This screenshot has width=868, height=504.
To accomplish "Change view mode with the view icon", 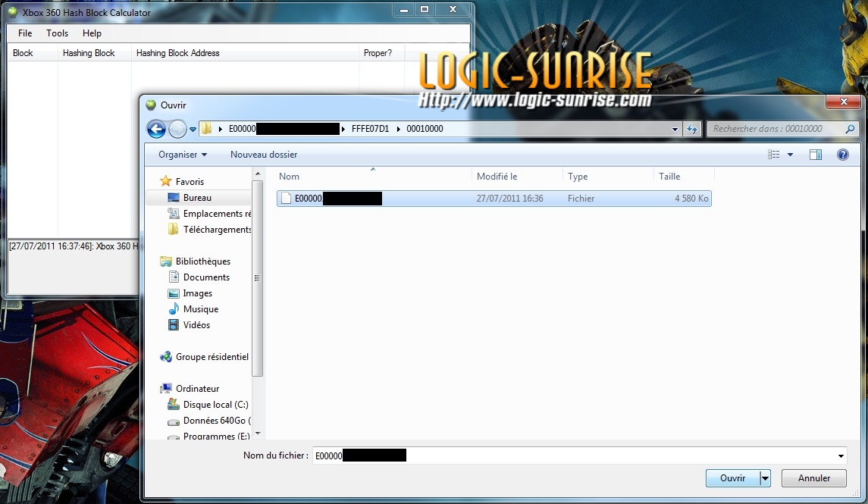I will tap(773, 155).
